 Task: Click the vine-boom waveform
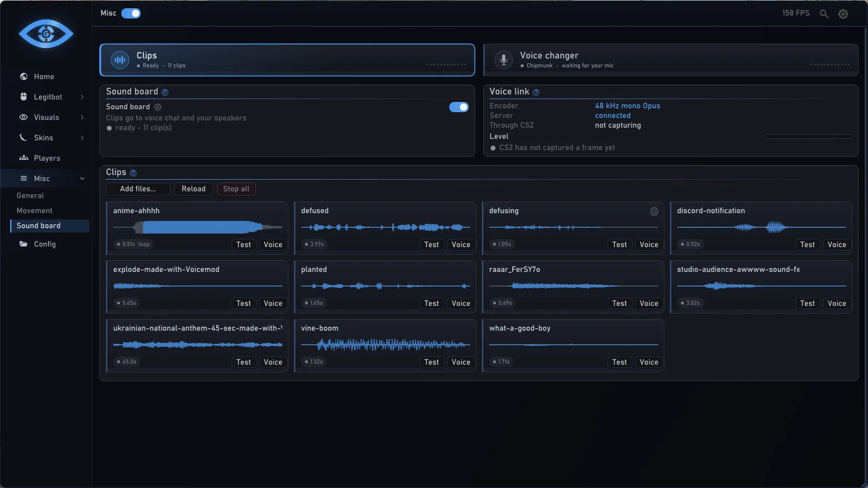386,345
